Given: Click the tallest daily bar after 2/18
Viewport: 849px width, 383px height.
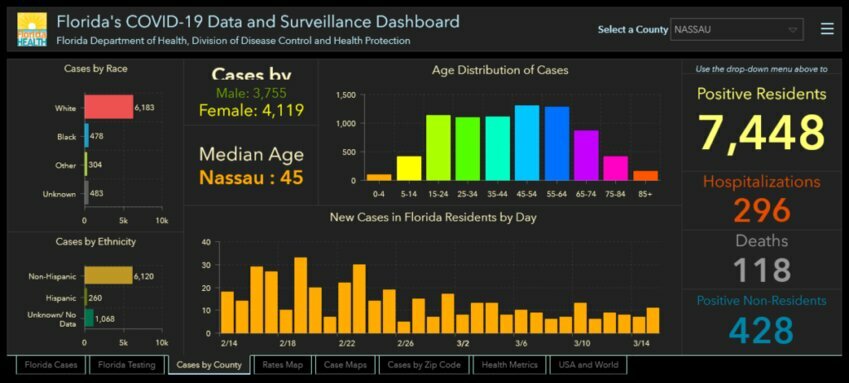Looking at the screenshot, I should (300, 295).
